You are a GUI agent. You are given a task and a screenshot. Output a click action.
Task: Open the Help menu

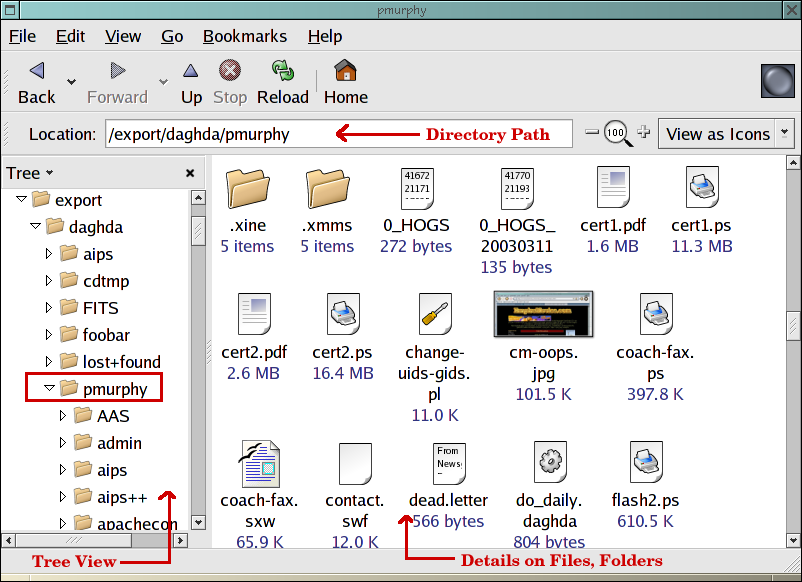point(325,36)
